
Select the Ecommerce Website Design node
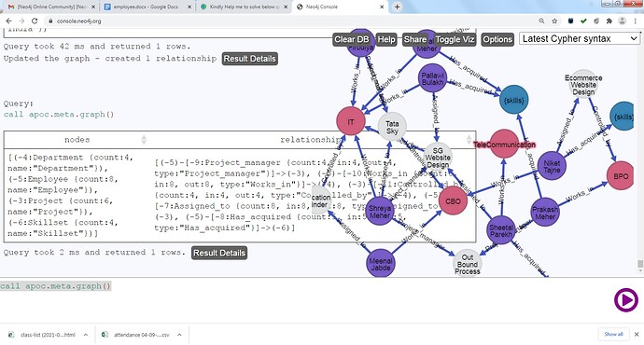[x=583, y=85]
